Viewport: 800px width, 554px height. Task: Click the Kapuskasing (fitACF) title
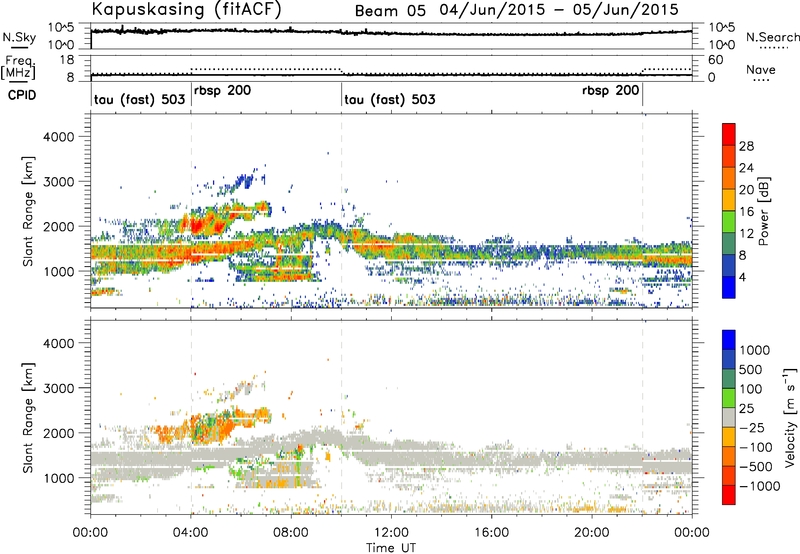[186, 9]
